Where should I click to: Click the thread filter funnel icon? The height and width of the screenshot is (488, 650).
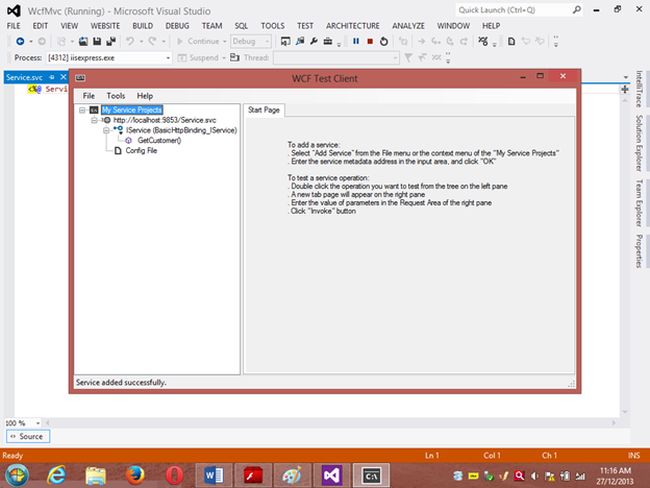pos(408,58)
